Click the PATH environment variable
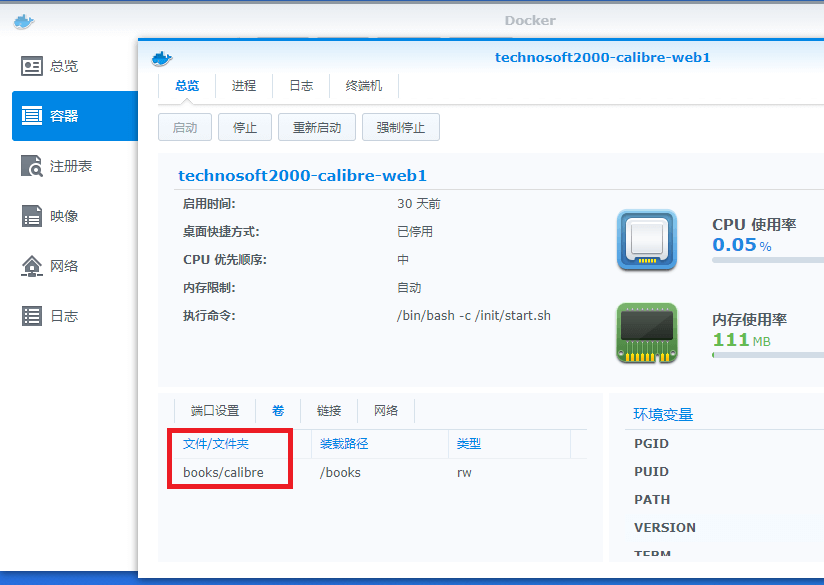 pyautogui.click(x=652, y=499)
